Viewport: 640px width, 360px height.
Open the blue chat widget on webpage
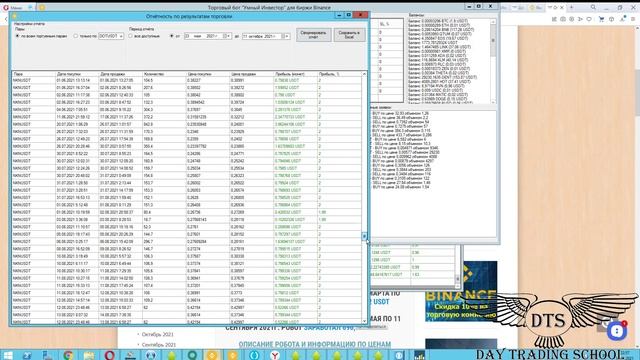tap(617, 331)
